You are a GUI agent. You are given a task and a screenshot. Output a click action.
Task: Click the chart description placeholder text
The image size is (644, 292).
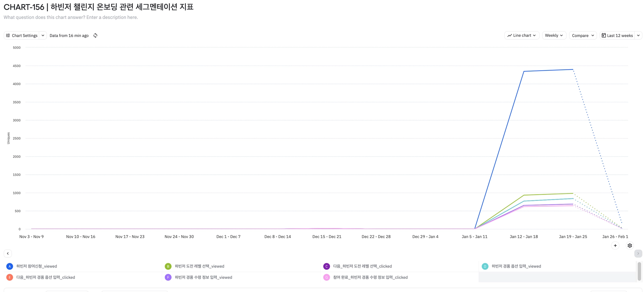(x=71, y=17)
